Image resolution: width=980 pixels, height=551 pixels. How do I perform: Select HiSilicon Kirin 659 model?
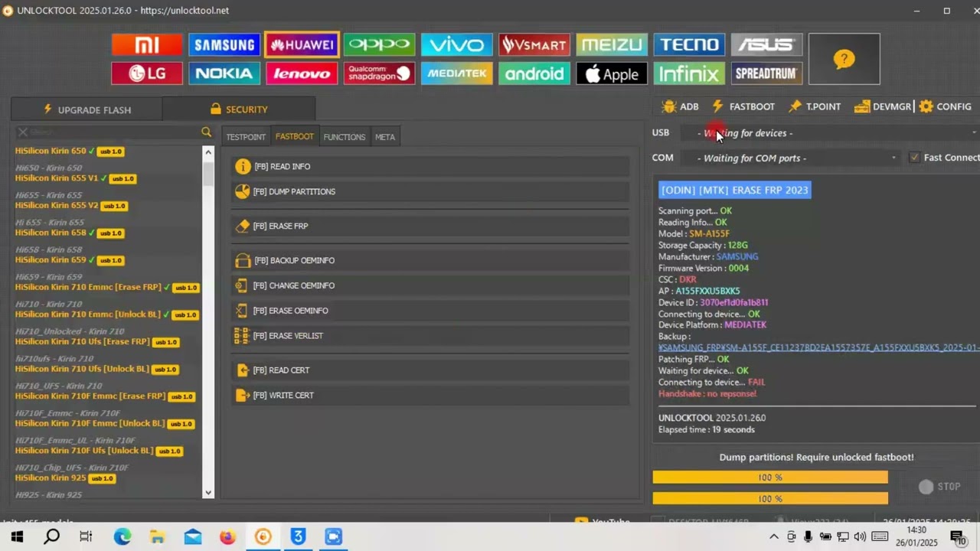51,260
